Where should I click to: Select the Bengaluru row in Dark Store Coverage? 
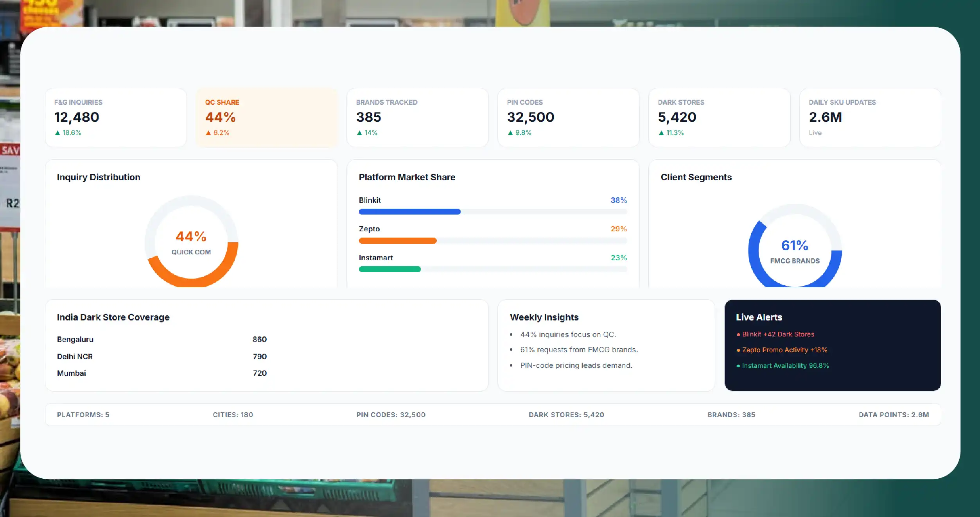(x=162, y=339)
